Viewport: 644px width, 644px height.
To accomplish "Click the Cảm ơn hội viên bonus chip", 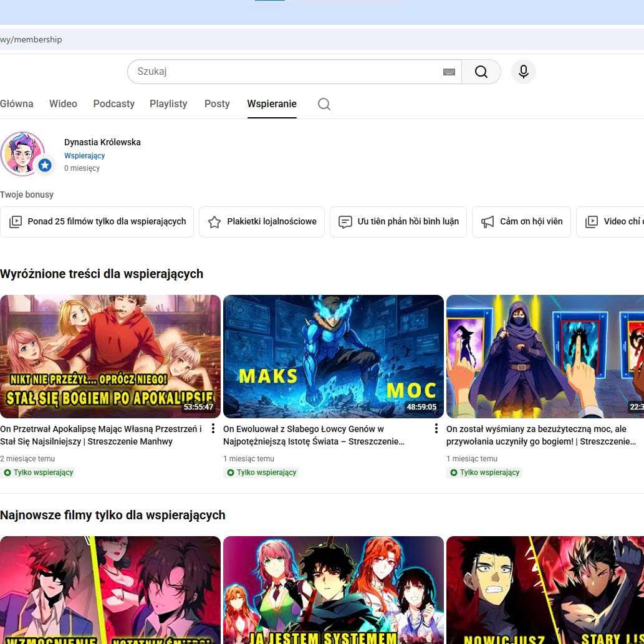I will (x=521, y=222).
